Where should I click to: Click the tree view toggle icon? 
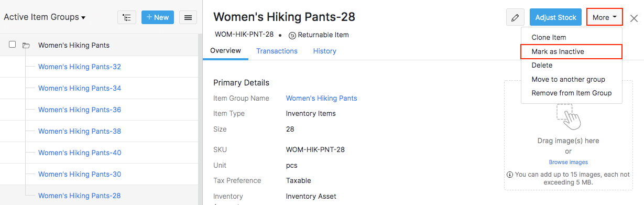[x=127, y=17]
